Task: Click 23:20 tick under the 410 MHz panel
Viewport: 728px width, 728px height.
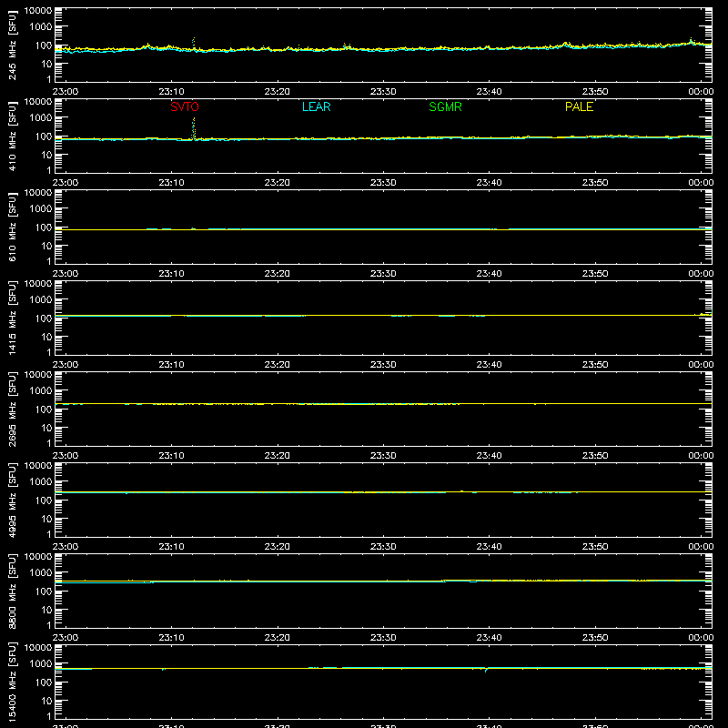Action: (x=278, y=183)
